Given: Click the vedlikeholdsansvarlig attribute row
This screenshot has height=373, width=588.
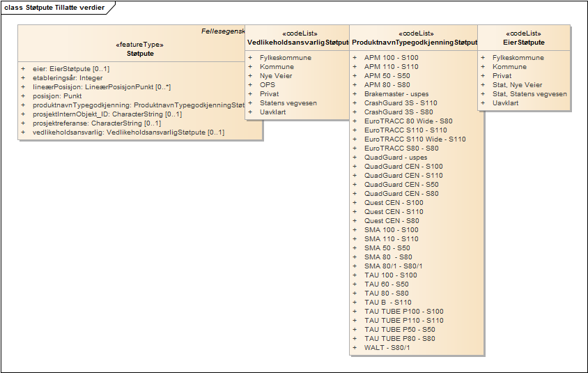Looking at the screenshot, I should [128, 132].
